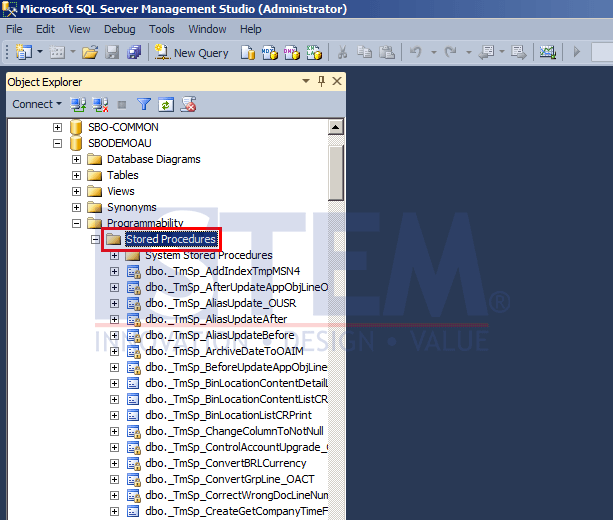This screenshot has width=613, height=520.
Task: Select dbo._TmSp_ArchiveDateToOAIM procedure
Action: [224, 351]
